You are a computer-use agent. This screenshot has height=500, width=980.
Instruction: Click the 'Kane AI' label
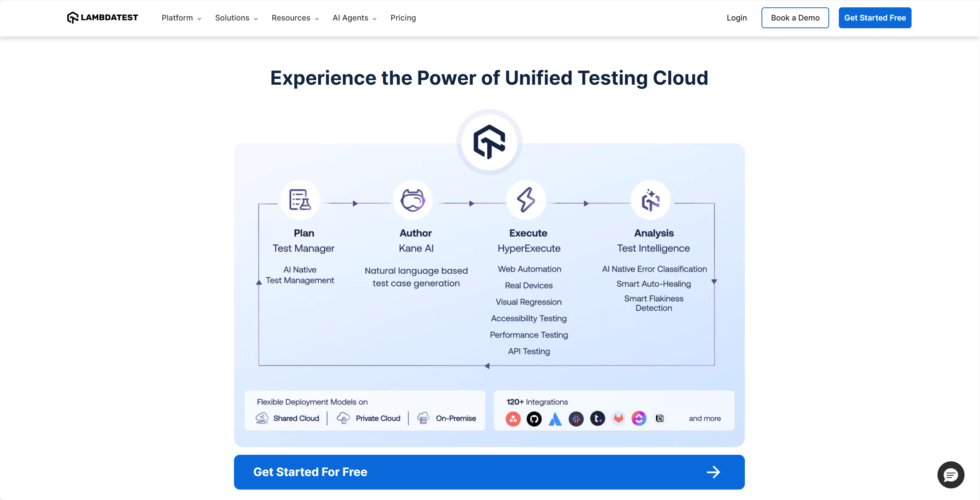pyautogui.click(x=416, y=248)
